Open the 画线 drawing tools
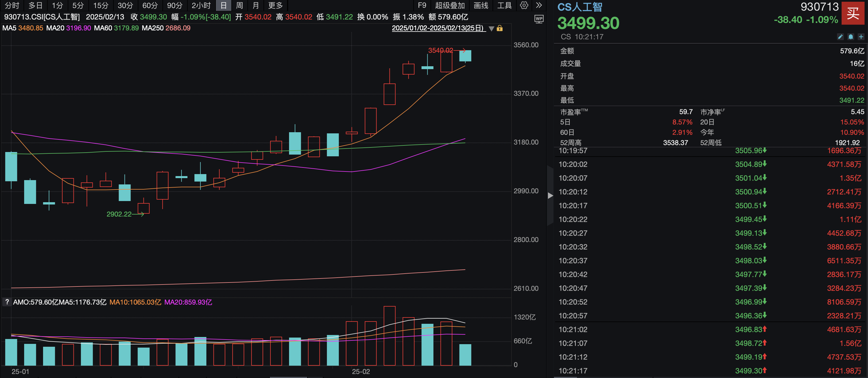 (481, 5)
